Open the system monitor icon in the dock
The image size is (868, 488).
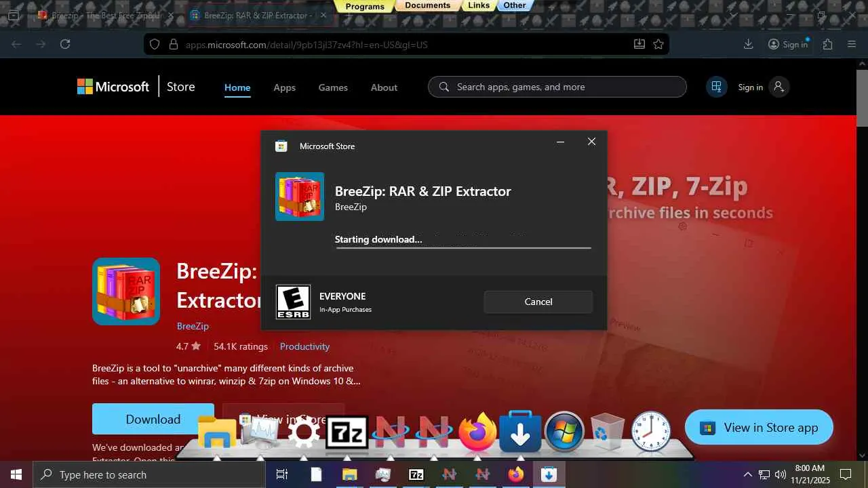point(260,432)
